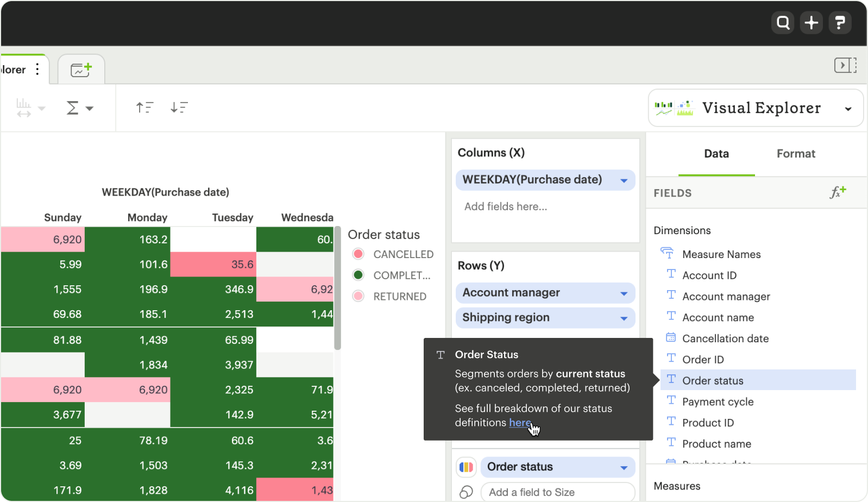This screenshot has height=502, width=868.
Task: Click the cell showing 163.2
Action: [128, 240]
